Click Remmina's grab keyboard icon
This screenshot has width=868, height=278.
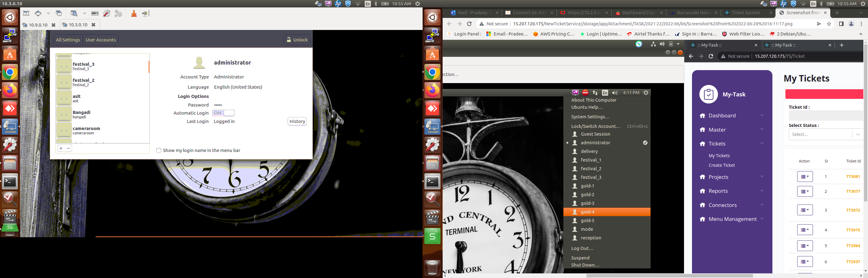[95, 13]
